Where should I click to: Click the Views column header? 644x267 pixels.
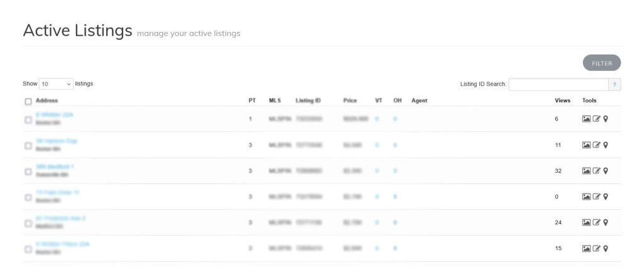pos(562,101)
